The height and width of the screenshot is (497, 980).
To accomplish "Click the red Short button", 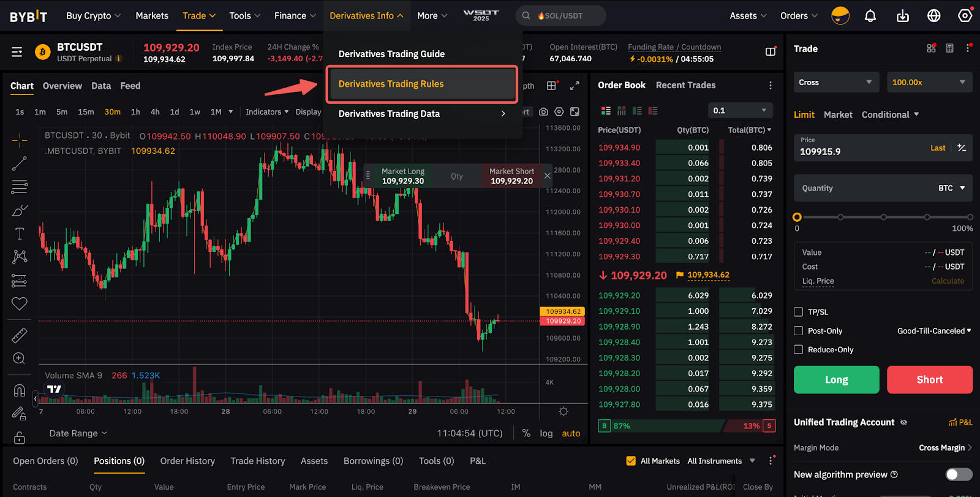I will [x=929, y=380].
